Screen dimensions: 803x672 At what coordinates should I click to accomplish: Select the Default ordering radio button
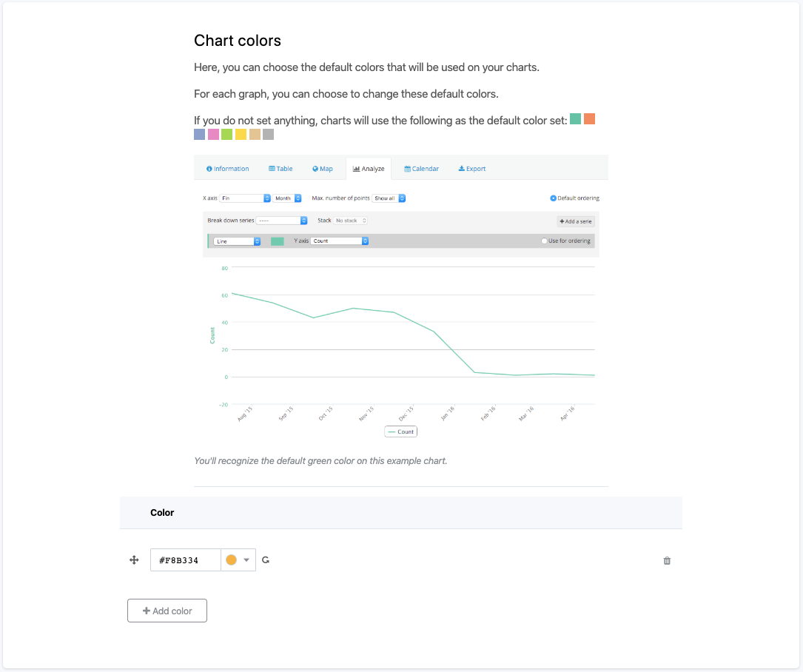(553, 198)
